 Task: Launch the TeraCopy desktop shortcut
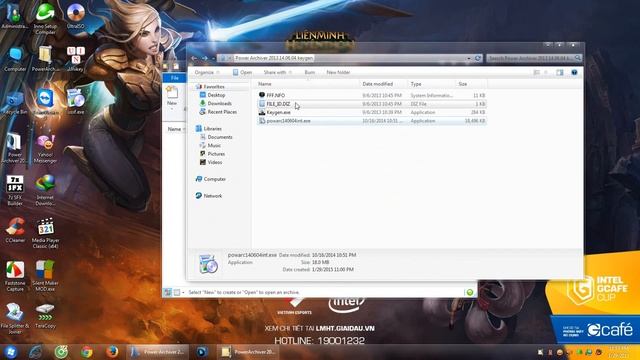[45, 317]
